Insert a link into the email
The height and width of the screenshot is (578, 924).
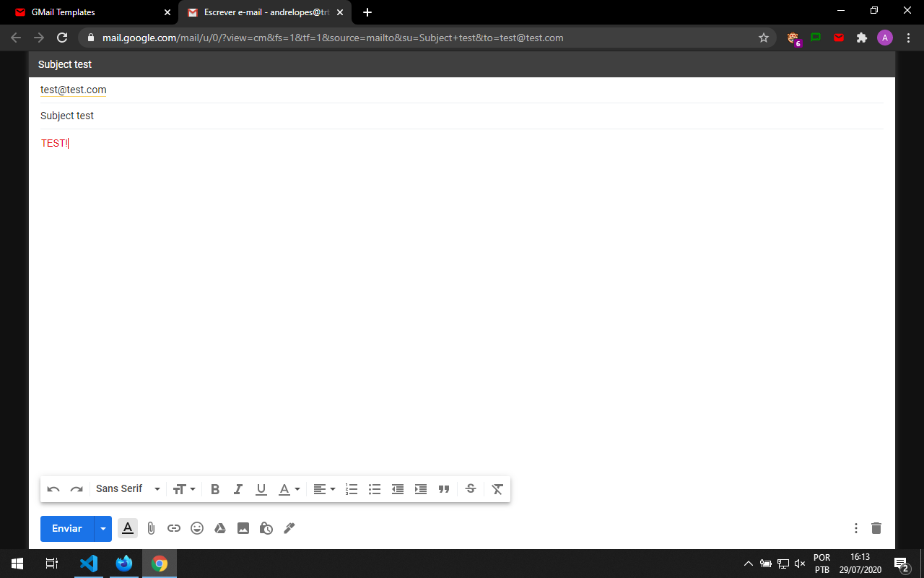(x=174, y=528)
